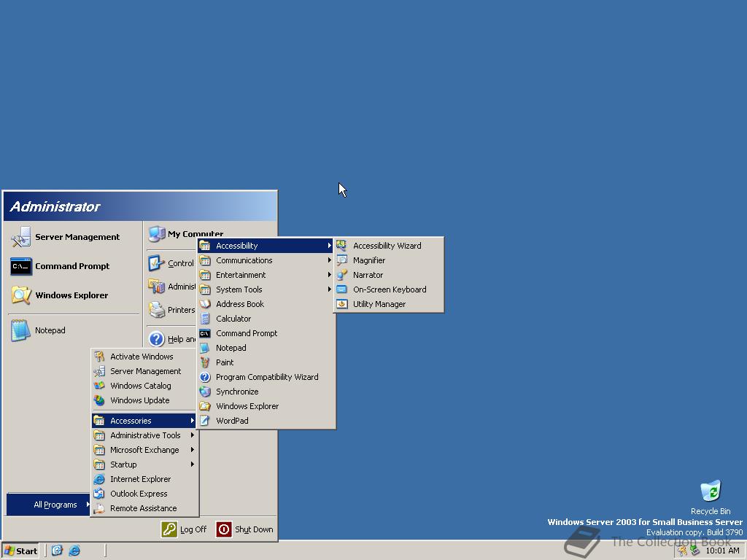Click the Magnifier magnifying glass icon
The image size is (747, 560).
click(x=341, y=260)
